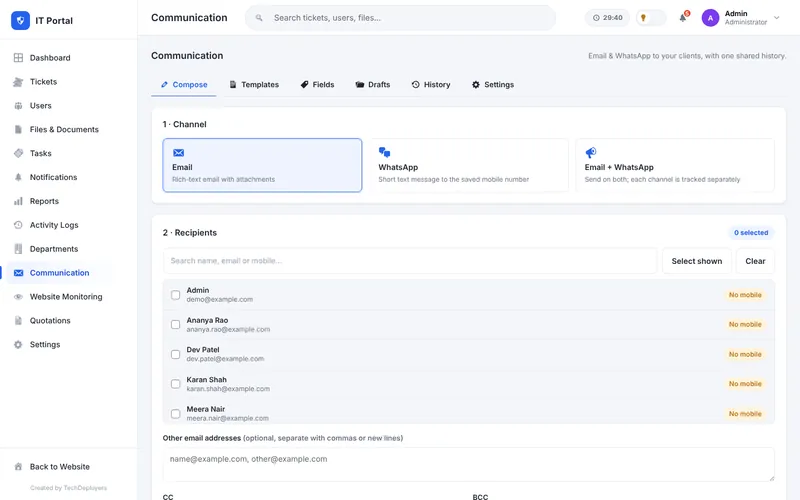Switch to the Templates tab
The width and height of the screenshot is (800, 500).
[x=254, y=85]
